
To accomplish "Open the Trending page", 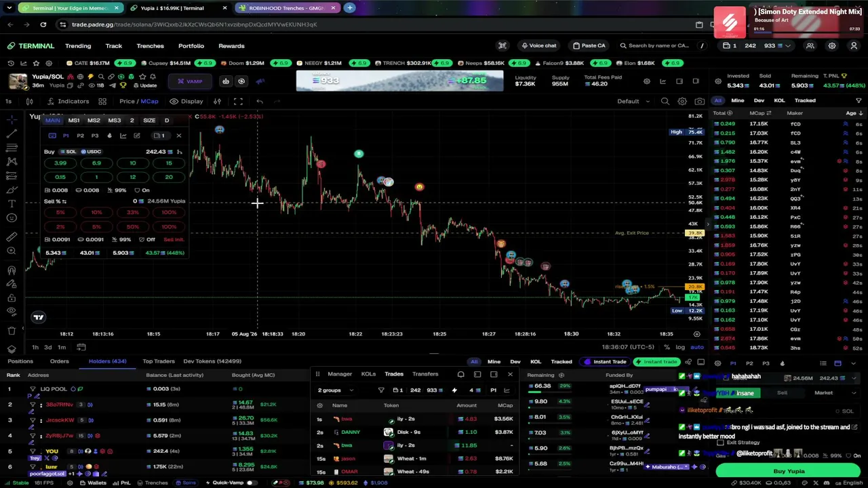I will (78, 46).
